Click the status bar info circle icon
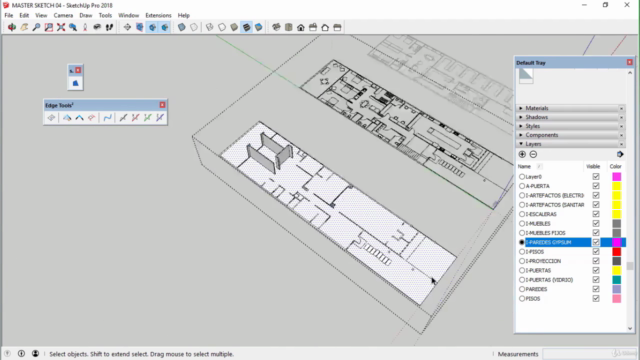The image size is (640, 360). (21, 353)
